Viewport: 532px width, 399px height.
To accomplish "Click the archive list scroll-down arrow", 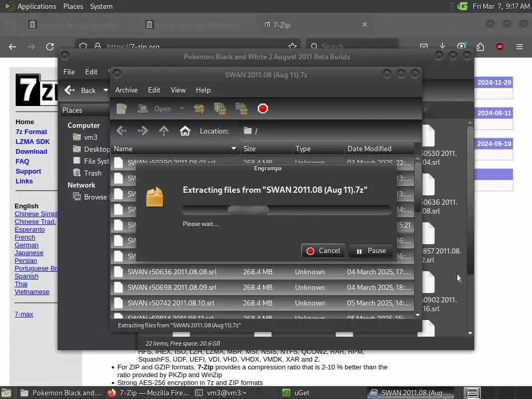I will coord(418,315).
